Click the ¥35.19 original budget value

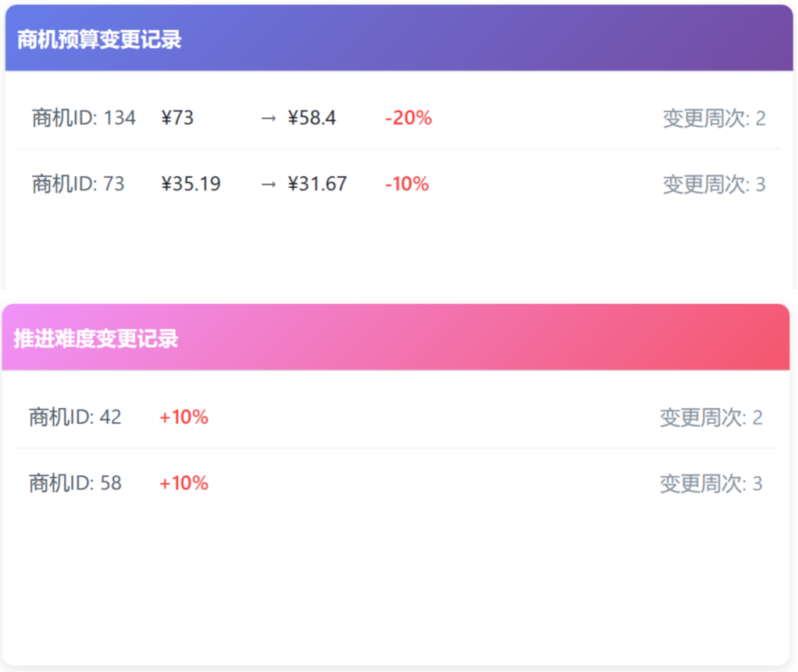pos(191,183)
